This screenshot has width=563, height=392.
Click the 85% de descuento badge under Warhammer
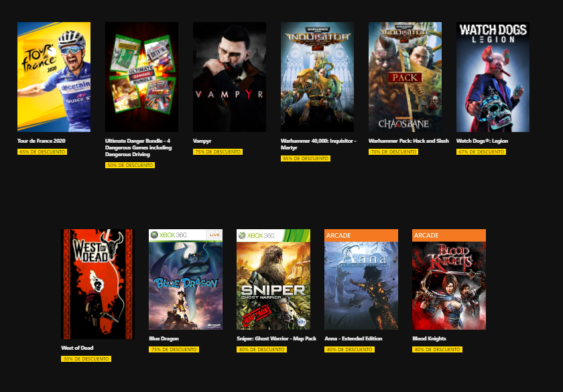pyautogui.click(x=306, y=158)
